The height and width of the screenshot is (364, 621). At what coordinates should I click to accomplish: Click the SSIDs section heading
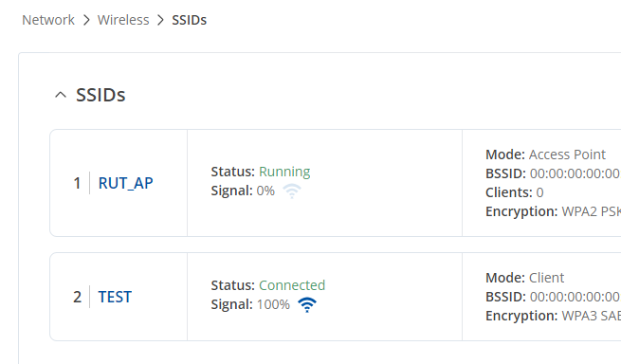tap(100, 95)
